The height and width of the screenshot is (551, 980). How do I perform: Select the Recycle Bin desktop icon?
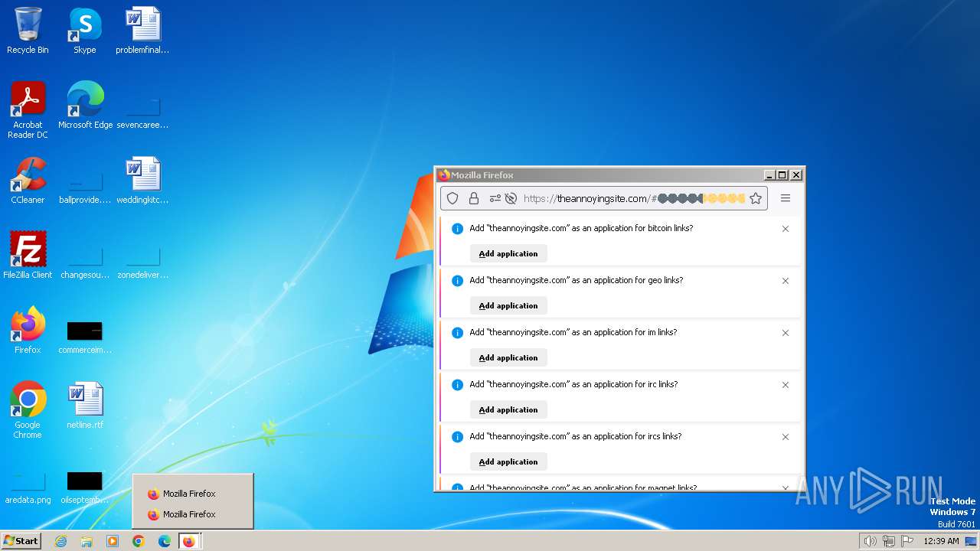pos(28,31)
